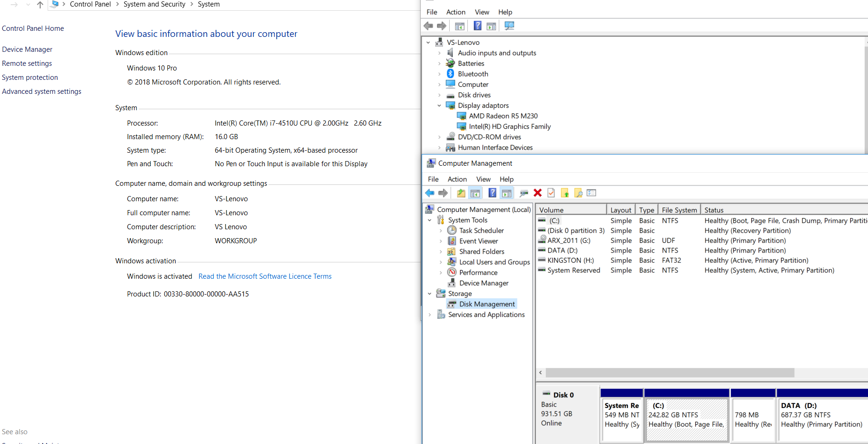Screen dimensions: 868x444
Task: Open File menu in Computer Management
Action: [433, 179]
